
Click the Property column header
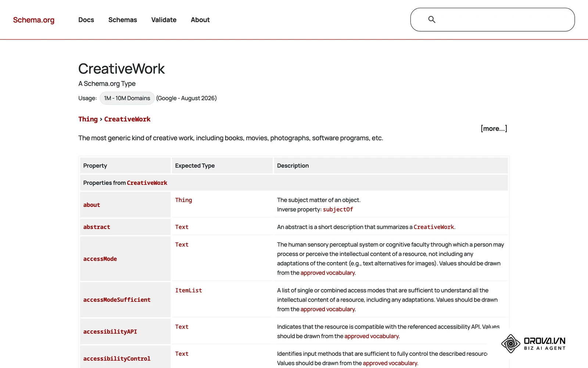125,166
